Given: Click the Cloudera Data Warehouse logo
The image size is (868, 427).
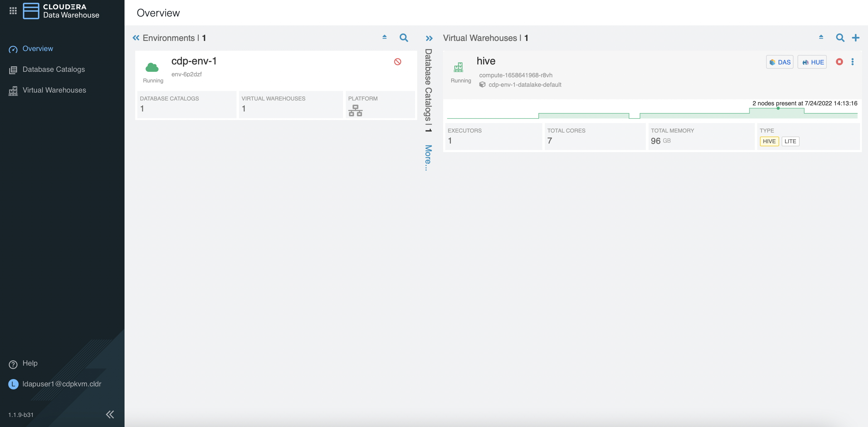Looking at the screenshot, I should pos(31,11).
